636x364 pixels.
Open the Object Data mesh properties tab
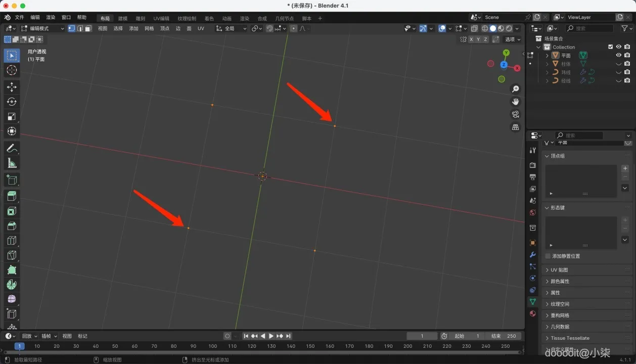(x=532, y=302)
